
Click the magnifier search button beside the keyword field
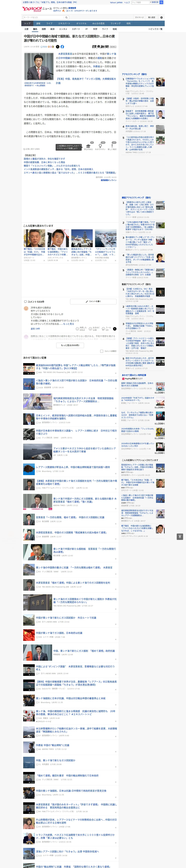point(66,17)
